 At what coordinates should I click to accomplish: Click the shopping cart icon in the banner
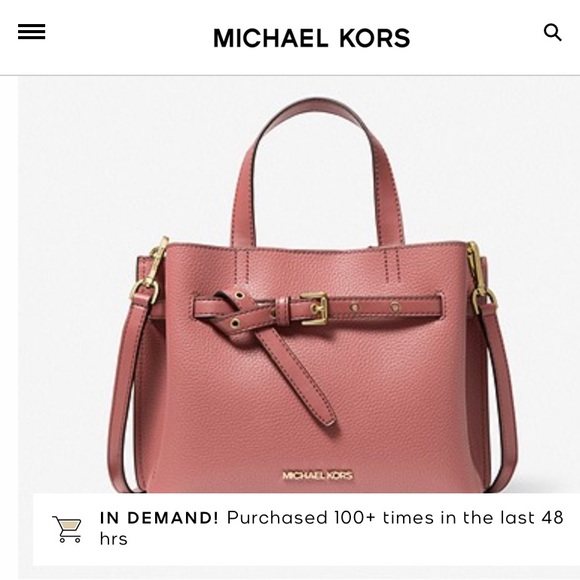[67, 529]
